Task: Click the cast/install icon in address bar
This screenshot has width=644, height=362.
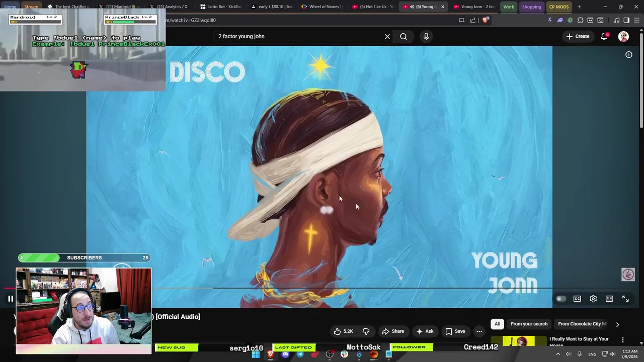Action: pos(461,20)
